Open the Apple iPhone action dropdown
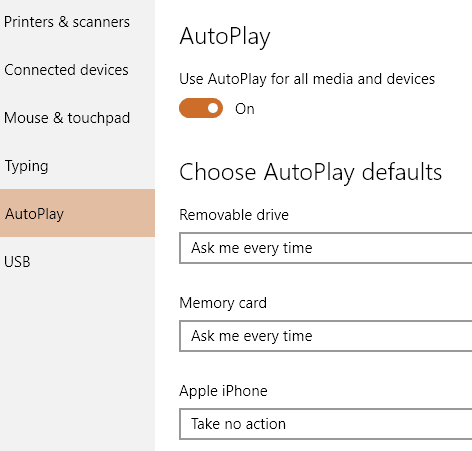472x451 pixels. pos(326,424)
